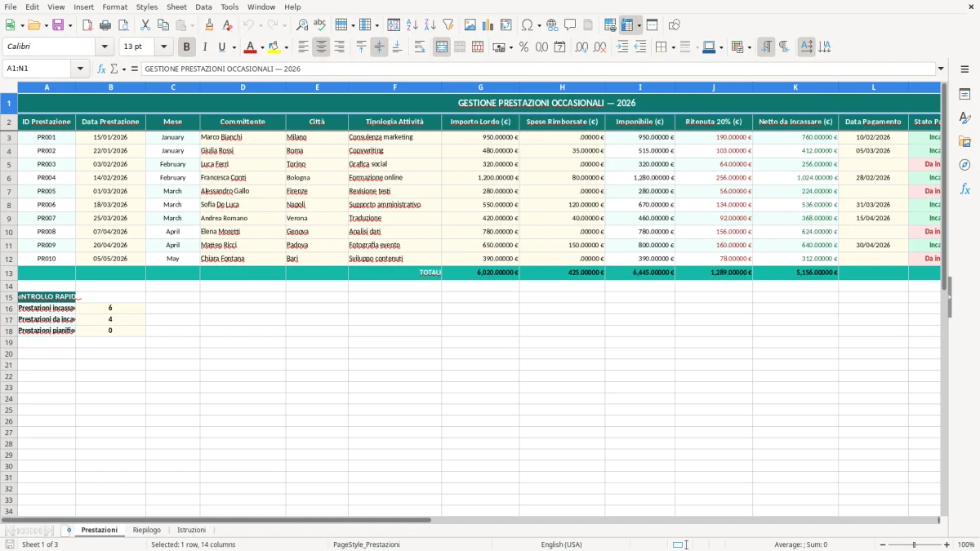The height and width of the screenshot is (551, 980).
Task: Open the Conditional Formatting dropdown arrow
Action: tap(749, 47)
